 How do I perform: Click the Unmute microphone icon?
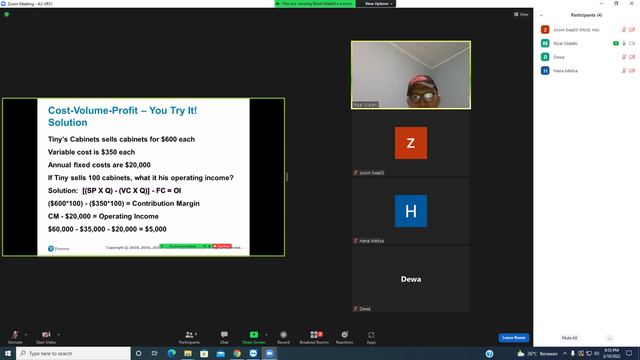15,335
